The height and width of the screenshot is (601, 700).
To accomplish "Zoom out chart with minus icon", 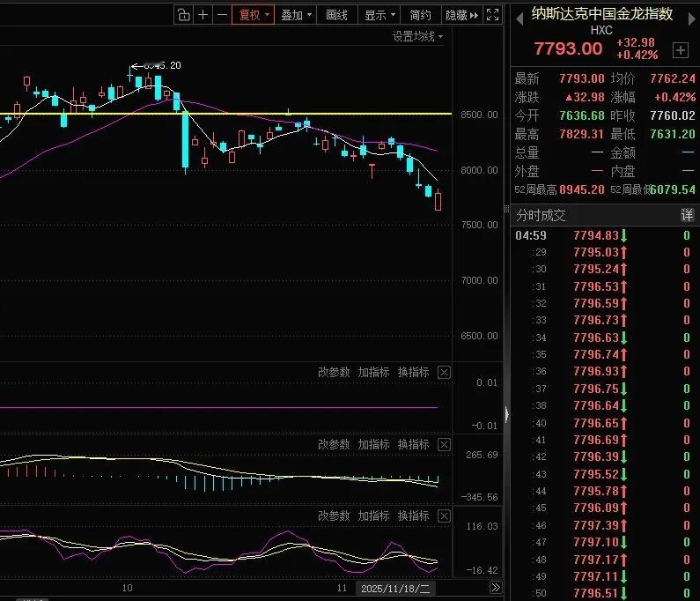I will coord(222,15).
